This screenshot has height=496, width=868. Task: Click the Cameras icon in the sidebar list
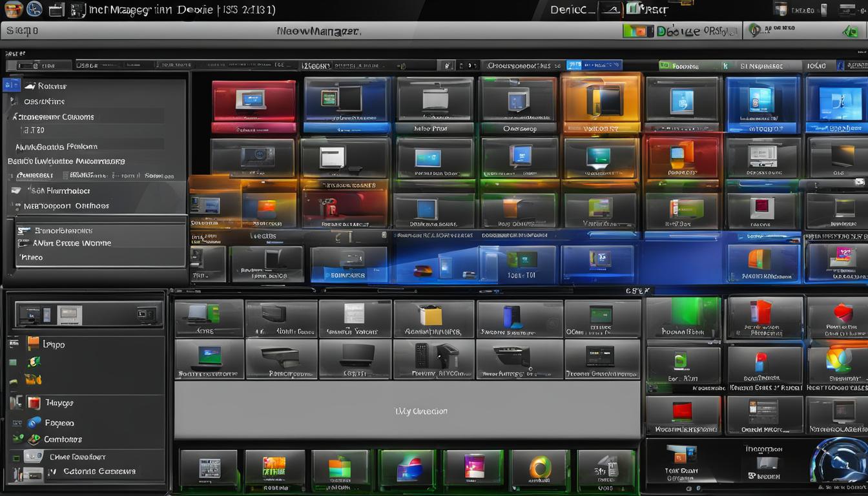pyautogui.click(x=32, y=439)
